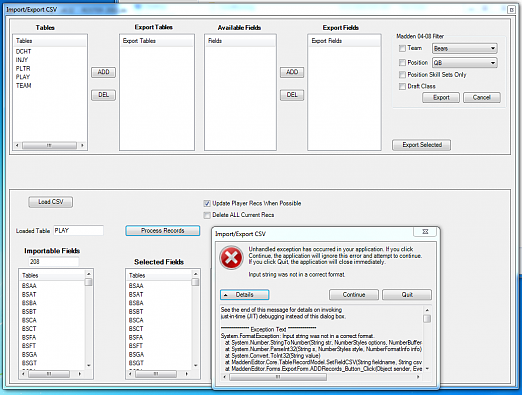Select BSGT in Importable Fields list
Screen dimensions: 522x395
tap(29, 363)
